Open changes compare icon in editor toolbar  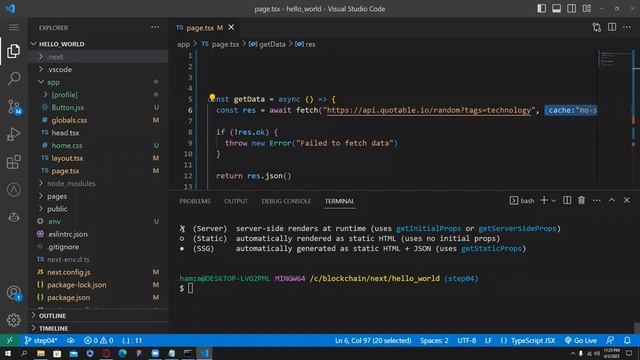(x=596, y=27)
